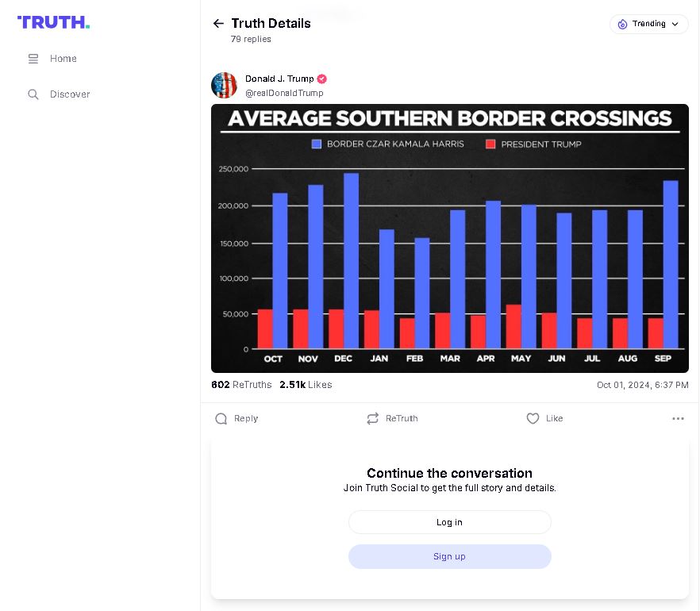Open the @realDonaldTrump handle link
Viewport: 700px width, 611px height.
(x=284, y=94)
